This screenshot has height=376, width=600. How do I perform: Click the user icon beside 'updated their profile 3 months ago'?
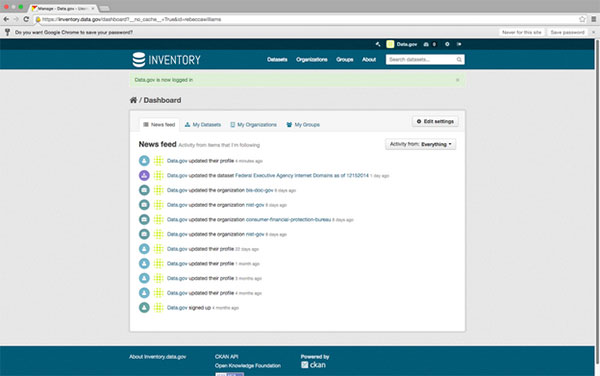point(144,278)
